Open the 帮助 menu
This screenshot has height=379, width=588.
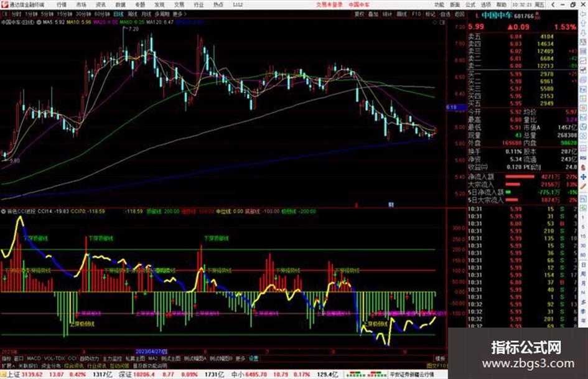click(502, 4)
